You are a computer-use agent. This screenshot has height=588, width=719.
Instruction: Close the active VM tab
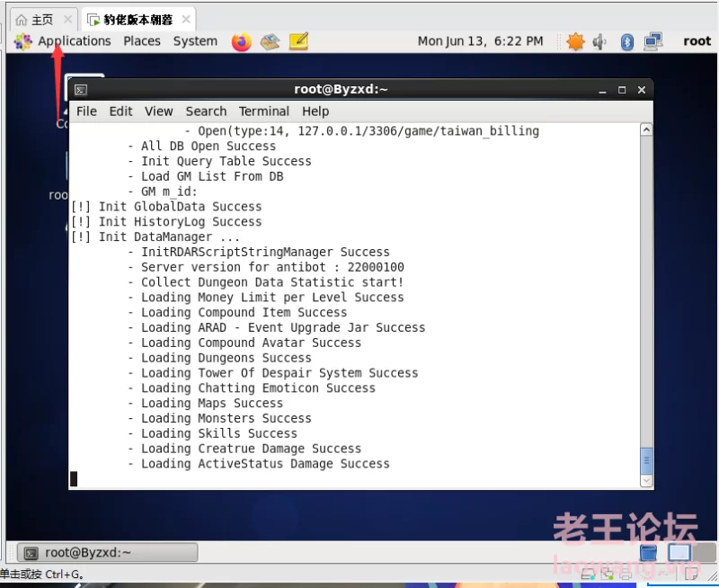pos(186,19)
